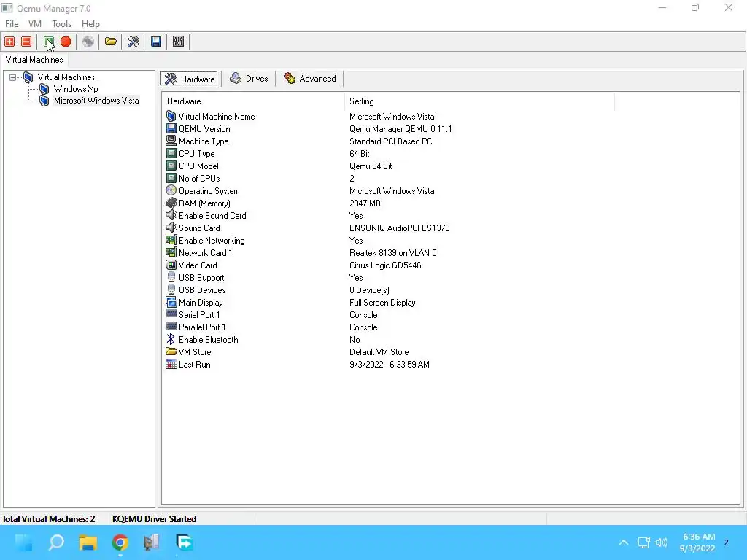Click 'Standard PCI Based PC' value

click(x=391, y=141)
